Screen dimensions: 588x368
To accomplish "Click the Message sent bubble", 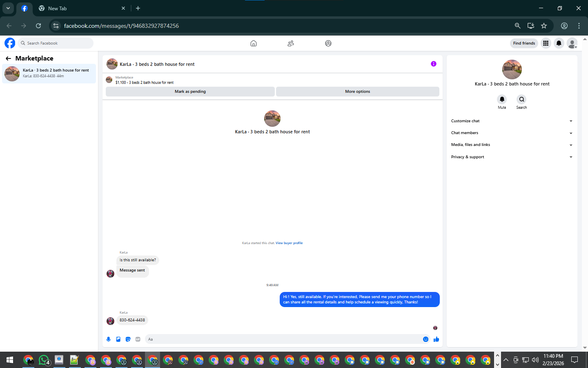I will pyautogui.click(x=132, y=271).
